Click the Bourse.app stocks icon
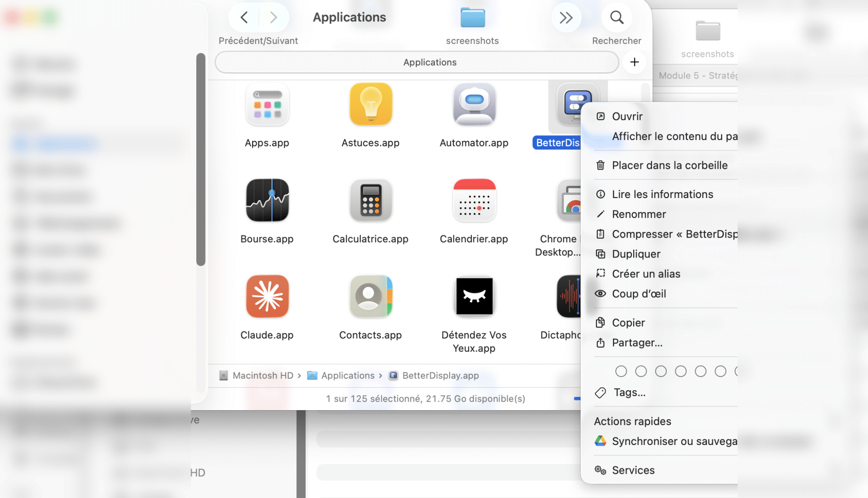Image resolution: width=868 pixels, height=498 pixels. point(267,200)
